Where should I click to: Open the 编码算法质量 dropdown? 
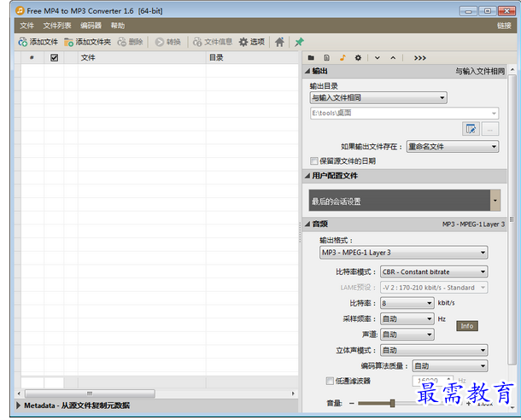450,366
